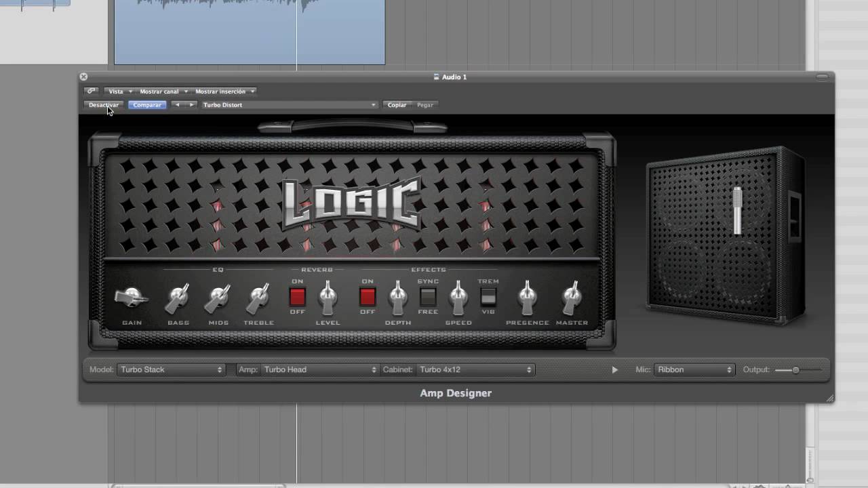The height and width of the screenshot is (488, 868).
Task: Click the link chain icon button
Action: click(91, 91)
